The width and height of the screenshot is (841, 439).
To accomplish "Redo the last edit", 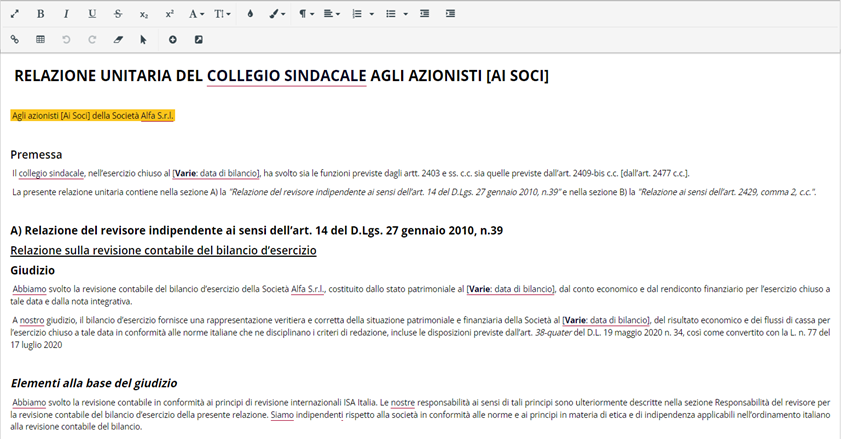I will coord(92,40).
